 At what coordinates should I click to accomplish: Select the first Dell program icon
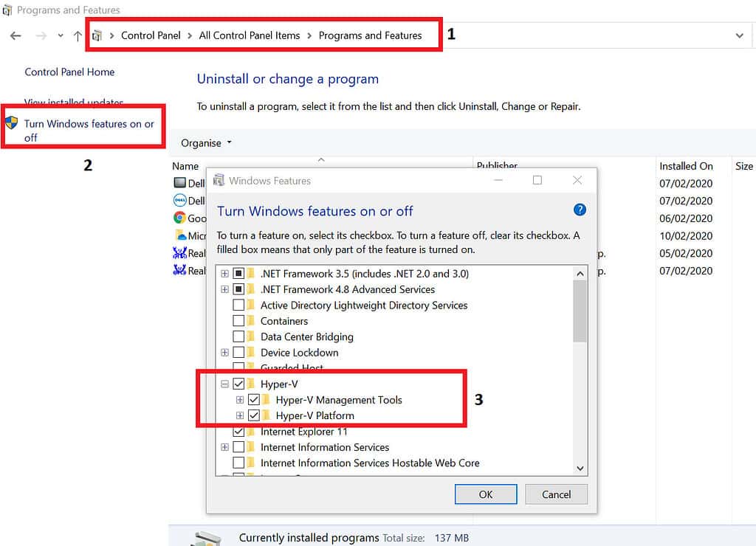tap(179, 183)
